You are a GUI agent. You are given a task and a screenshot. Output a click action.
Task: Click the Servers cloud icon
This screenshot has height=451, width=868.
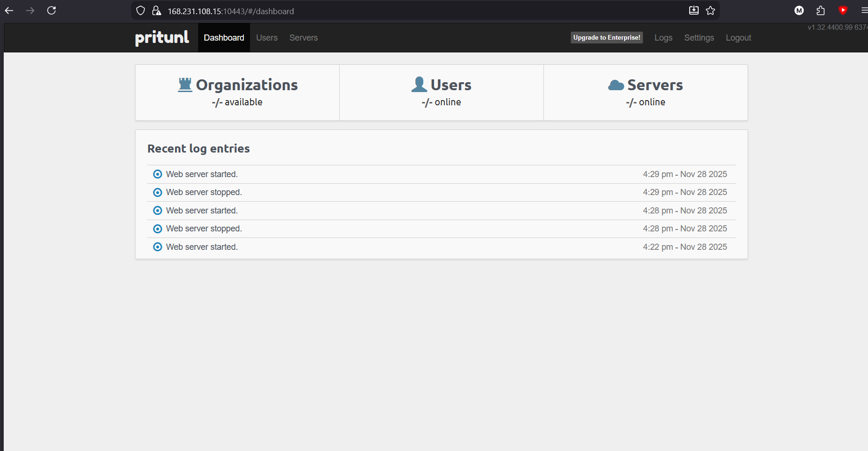click(x=616, y=85)
